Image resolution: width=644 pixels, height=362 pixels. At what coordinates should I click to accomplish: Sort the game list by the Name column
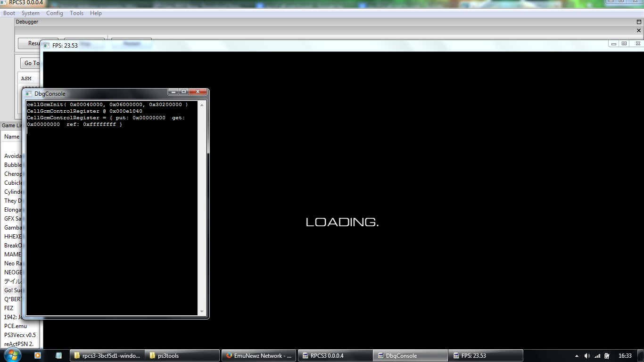pyautogui.click(x=12, y=137)
